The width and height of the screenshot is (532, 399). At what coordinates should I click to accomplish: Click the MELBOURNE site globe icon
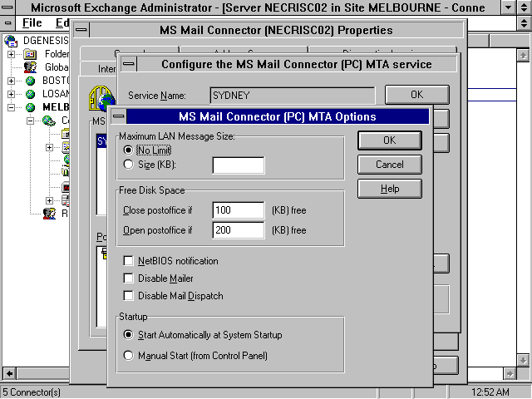[30, 107]
